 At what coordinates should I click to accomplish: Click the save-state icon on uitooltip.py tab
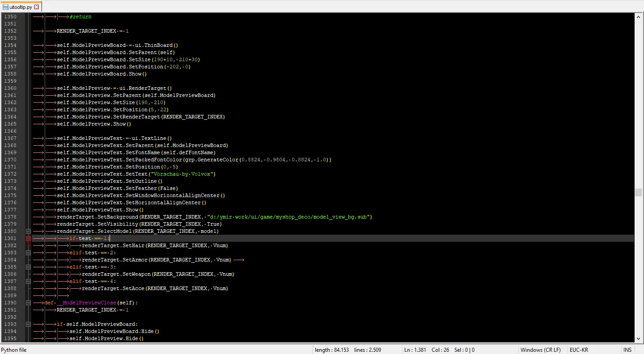click(x=5, y=7)
